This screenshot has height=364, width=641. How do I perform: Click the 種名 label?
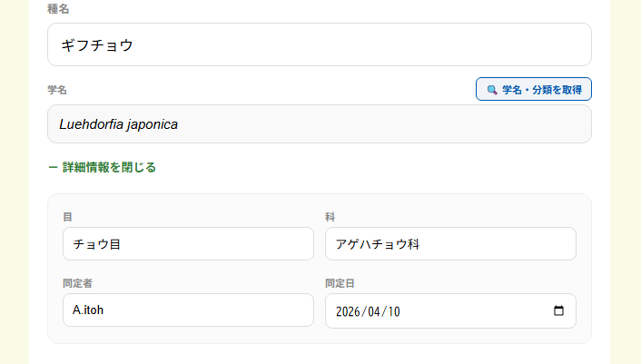tap(58, 9)
